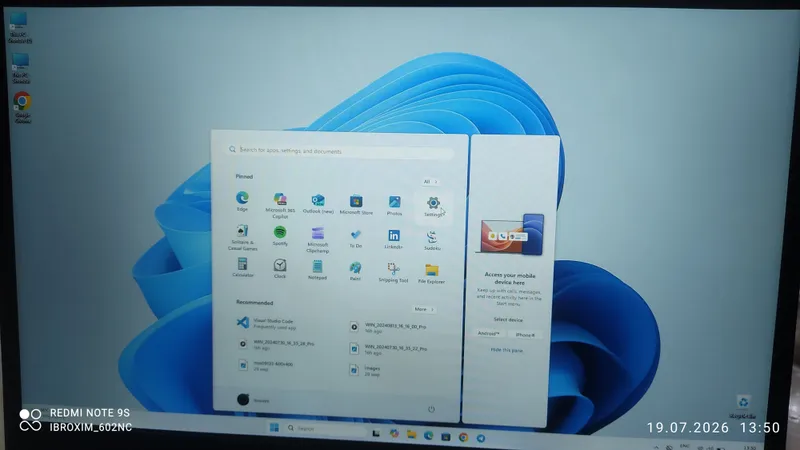Open recommended file WIN_20240730_16_35_28_Pro
Image resolution: width=800 pixels, height=450 pixels.
277,345
